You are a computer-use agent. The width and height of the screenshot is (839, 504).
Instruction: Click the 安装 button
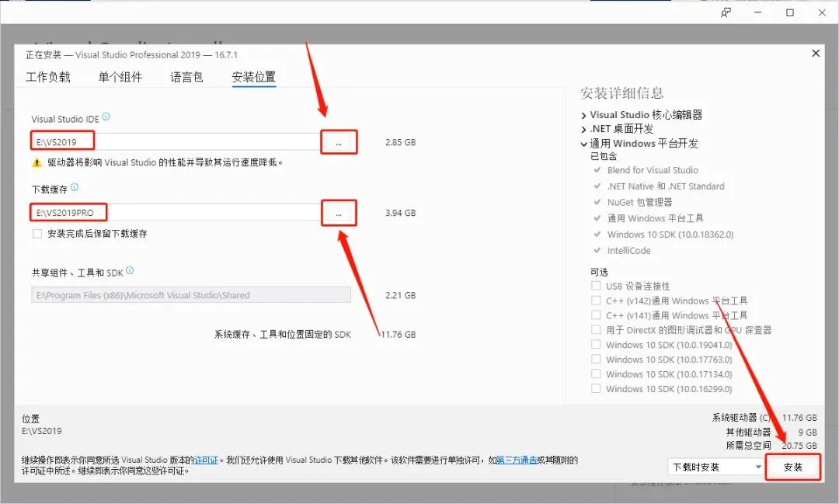792,467
